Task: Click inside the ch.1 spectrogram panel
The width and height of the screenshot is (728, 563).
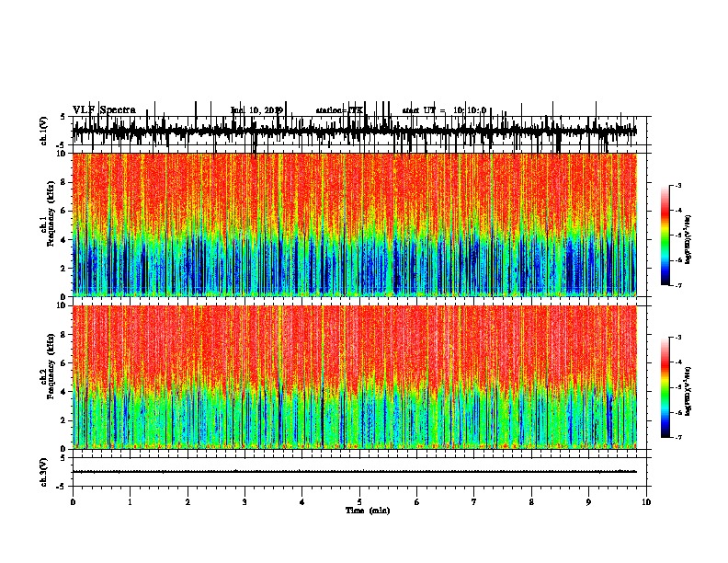Action: click(358, 224)
